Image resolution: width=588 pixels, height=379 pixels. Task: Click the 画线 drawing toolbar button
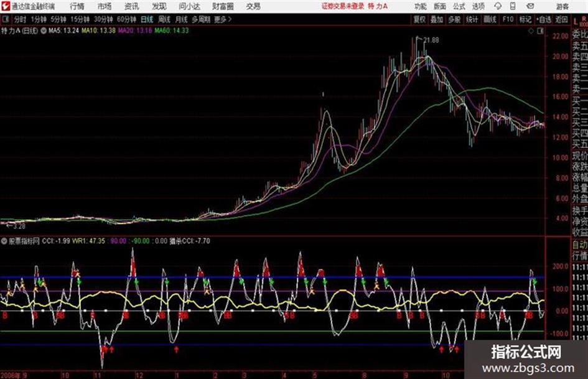pos(490,19)
